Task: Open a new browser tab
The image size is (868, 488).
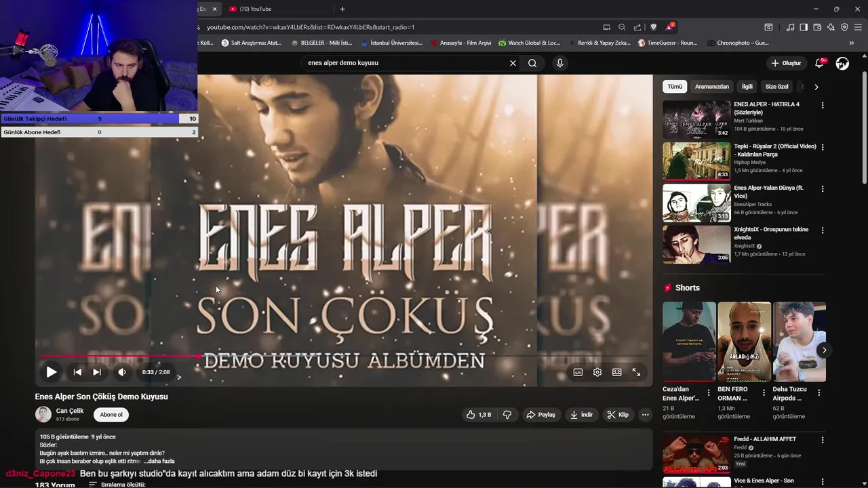Action: (x=342, y=9)
